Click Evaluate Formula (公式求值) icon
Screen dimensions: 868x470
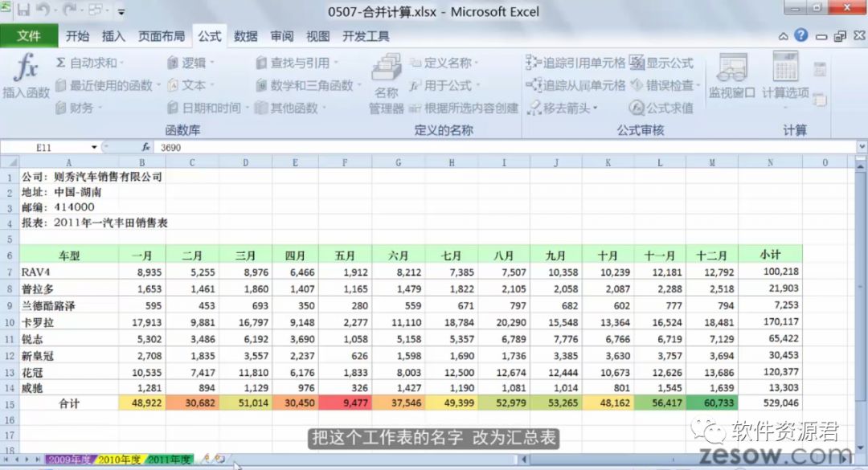pos(637,108)
